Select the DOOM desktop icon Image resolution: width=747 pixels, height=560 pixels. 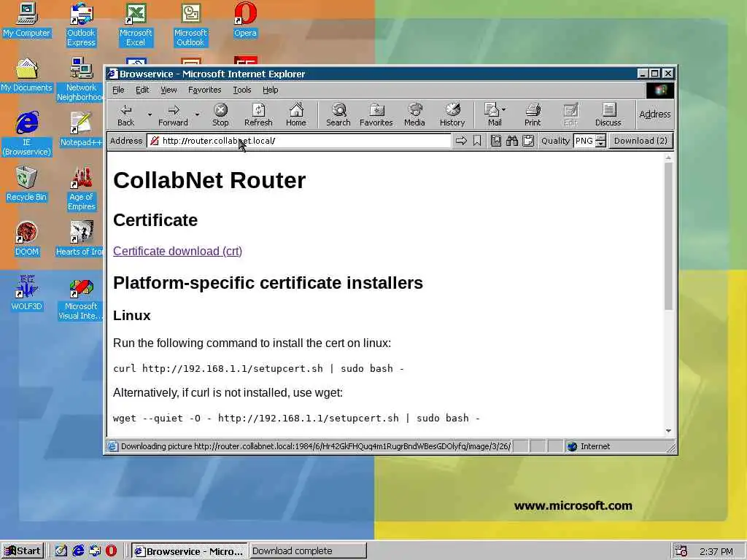point(27,238)
